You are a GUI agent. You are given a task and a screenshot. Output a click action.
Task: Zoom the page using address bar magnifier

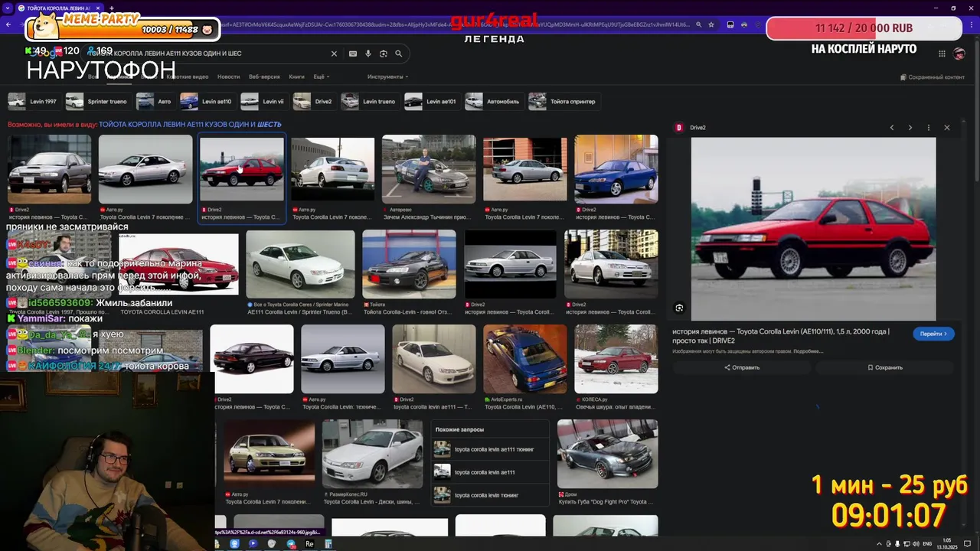tap(699, 24)
